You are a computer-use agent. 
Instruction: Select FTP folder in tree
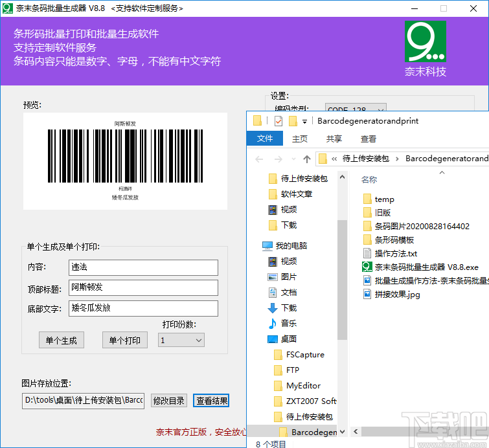pyautogui.click(x=287, y=370)
